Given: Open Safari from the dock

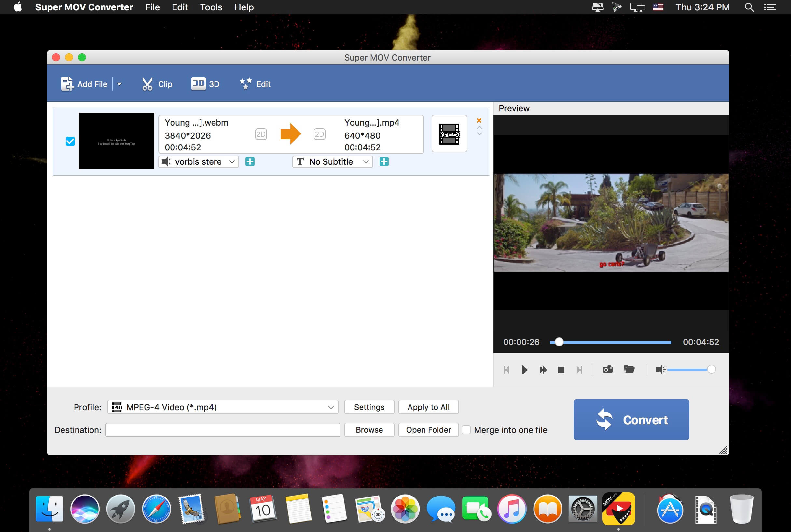Looking at the screenshot, I should 156,509.
